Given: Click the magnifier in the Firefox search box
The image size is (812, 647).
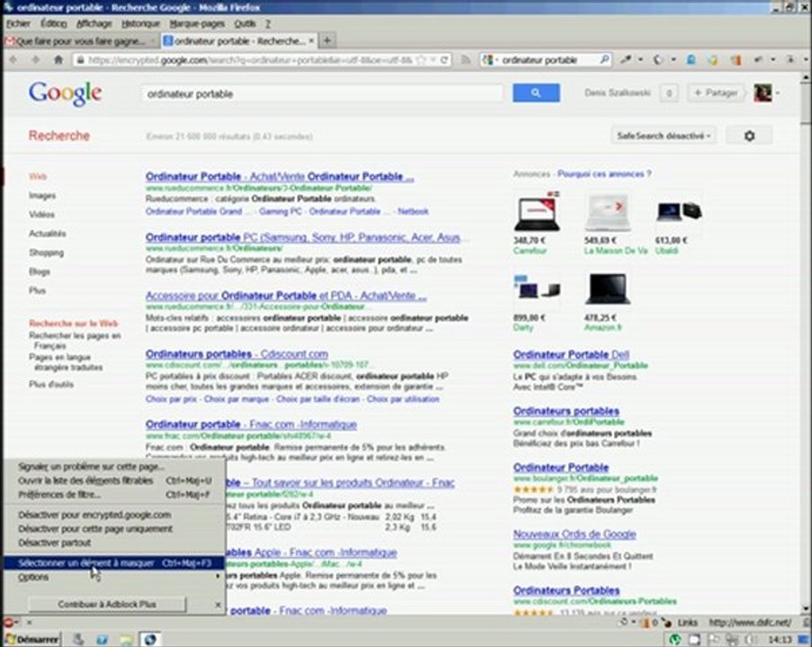Looking at the screenshot, I should [604, 60].
